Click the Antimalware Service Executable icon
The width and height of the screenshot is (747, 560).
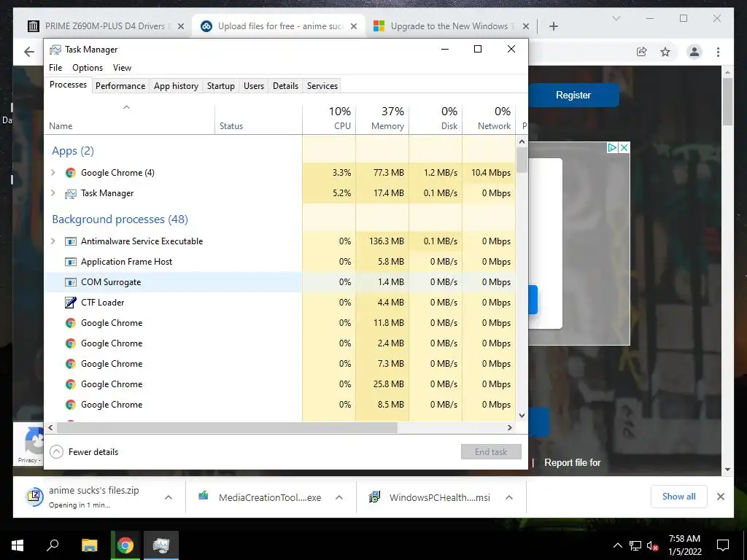(71, 241)
